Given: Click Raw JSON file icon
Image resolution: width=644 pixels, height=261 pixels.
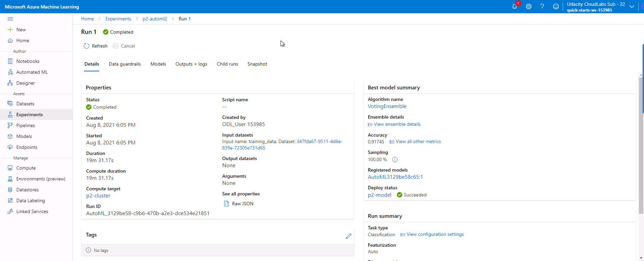Looking at the screenshot, I should click(226, 204).
